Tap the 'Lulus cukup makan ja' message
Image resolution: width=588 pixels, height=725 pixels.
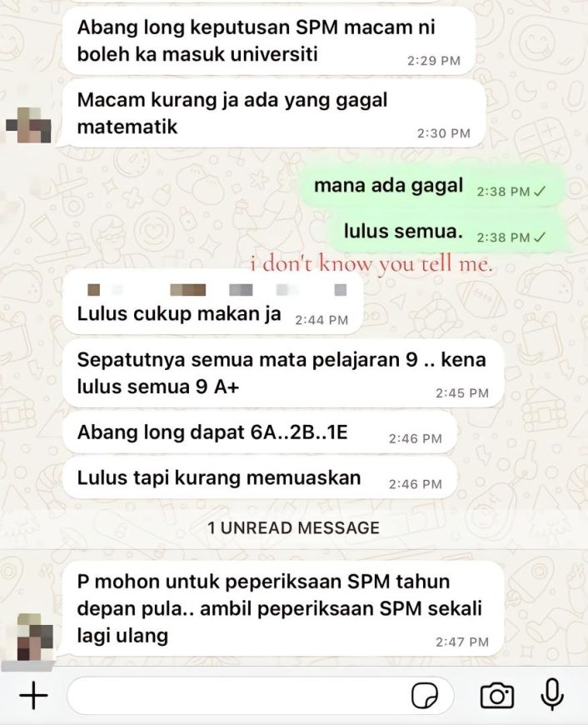point(213,303)
